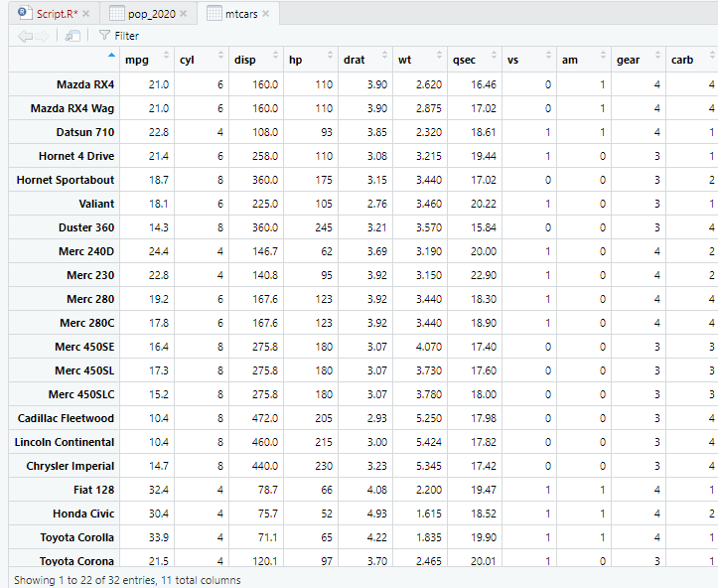Sort by the disp column header
718x588 pixels.
(x=256, y=60)
